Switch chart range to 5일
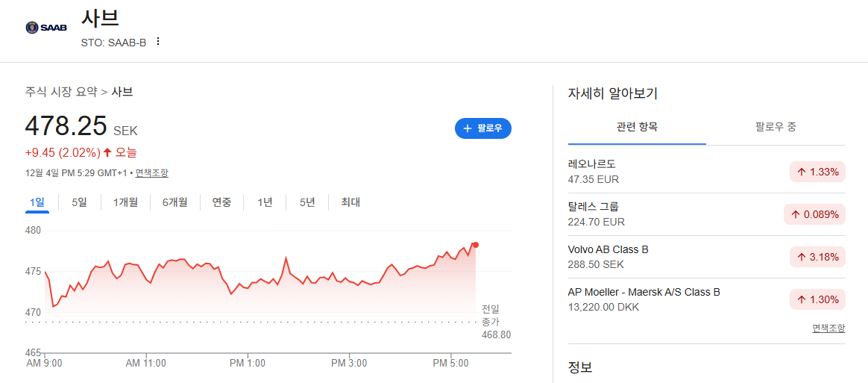 click(x=79, y=202)
